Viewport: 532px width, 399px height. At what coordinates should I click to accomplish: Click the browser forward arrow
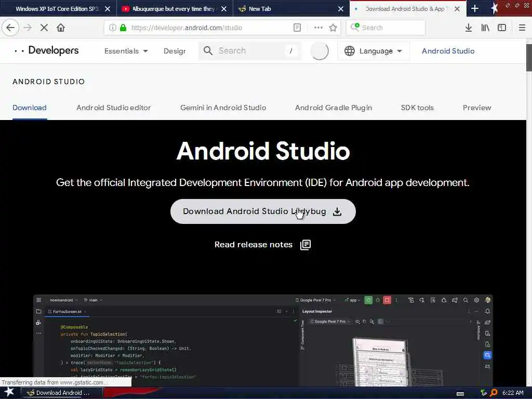click(x=28, y=28)
